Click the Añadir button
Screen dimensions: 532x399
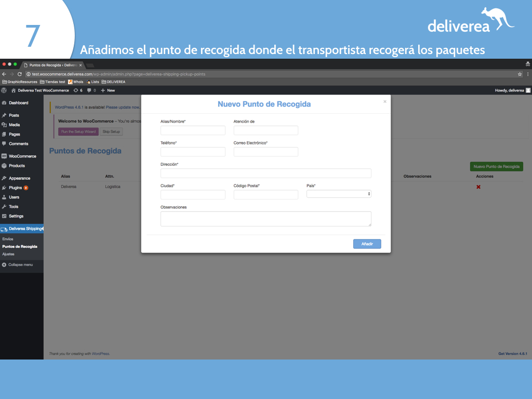point(367,244)
